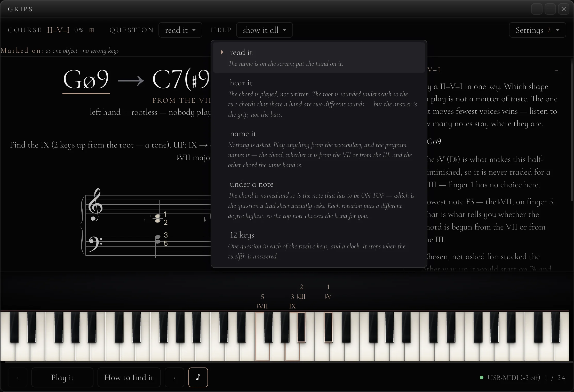The width and height of the screenshot is (574, 392).
Task: Click the How to find it button
Action: pyautogui.click(x=129, y=377)
